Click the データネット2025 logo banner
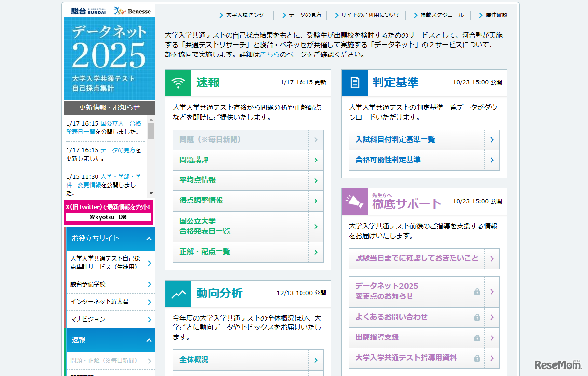588x376 pixels. (x=109, y=58)
